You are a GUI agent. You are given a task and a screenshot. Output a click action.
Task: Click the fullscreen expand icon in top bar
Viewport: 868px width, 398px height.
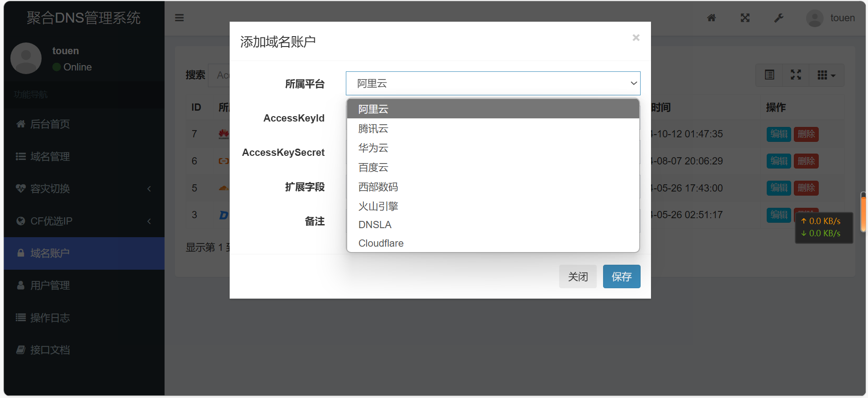click(x=745, y=18)
